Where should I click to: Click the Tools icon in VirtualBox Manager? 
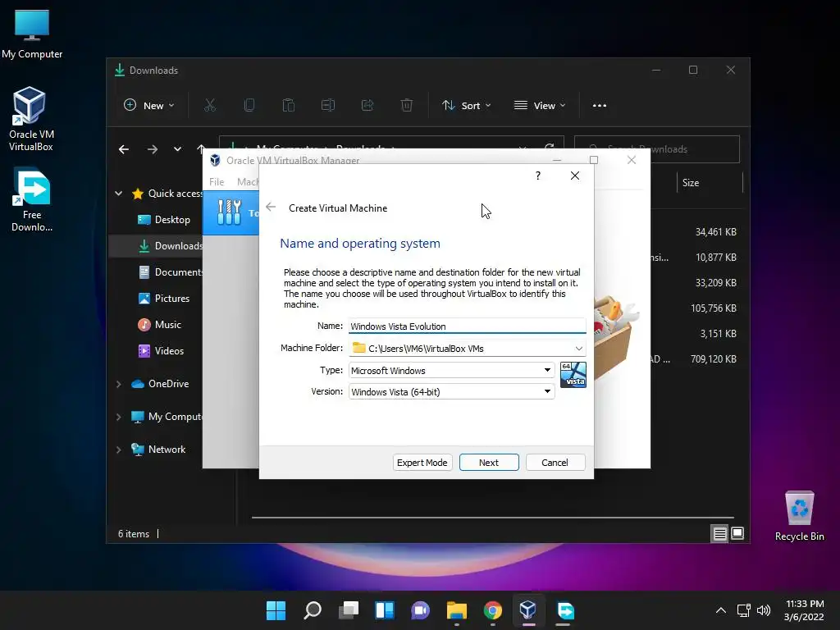coord(230,212)
